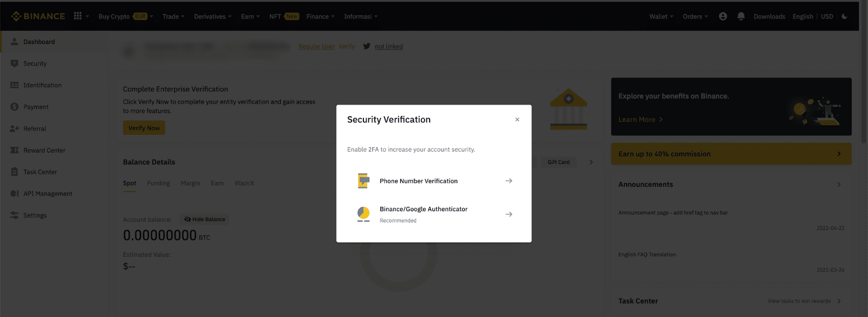This screenshot has height=317, width=868.
Task: Click the Task Center clipboard icon
Action: [x=15, y=172]
